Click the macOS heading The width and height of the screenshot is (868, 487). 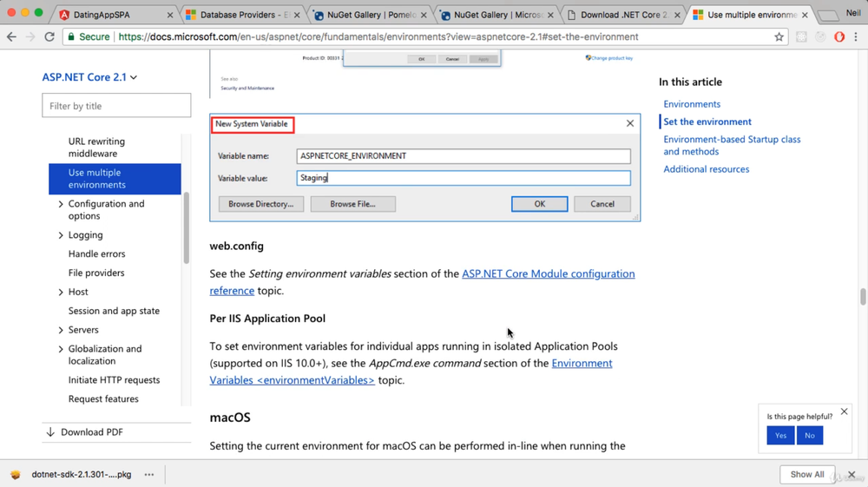[230, 418]
